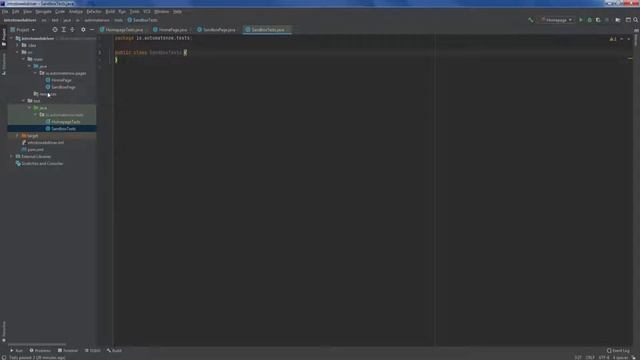Screen dimensions: 640x360
Task: Open the Window menu
Action: [x=162, y=11]
